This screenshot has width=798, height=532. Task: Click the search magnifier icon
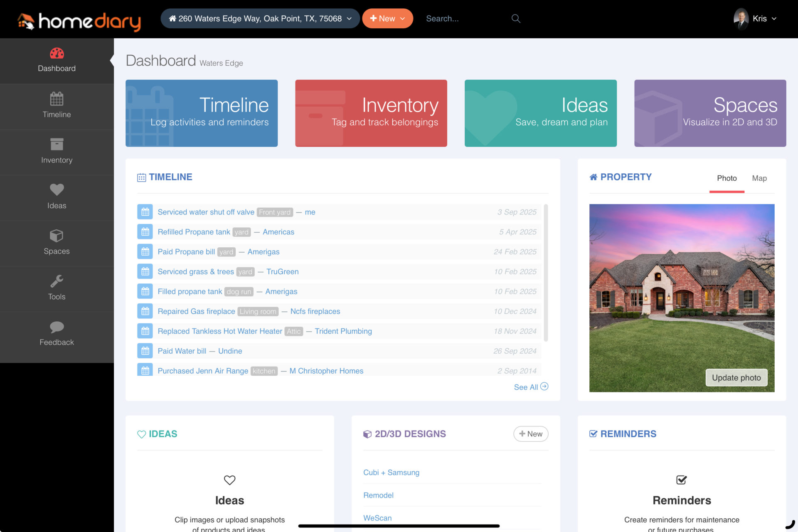pyautogui.click(x=516, y=19)
